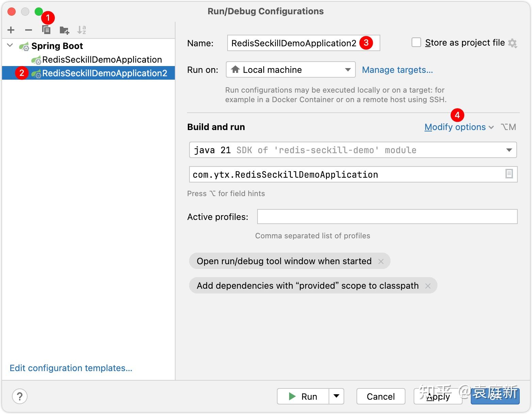Create a new folder for configurations
Screen dimensions: 532x414
tap(64, 30)
